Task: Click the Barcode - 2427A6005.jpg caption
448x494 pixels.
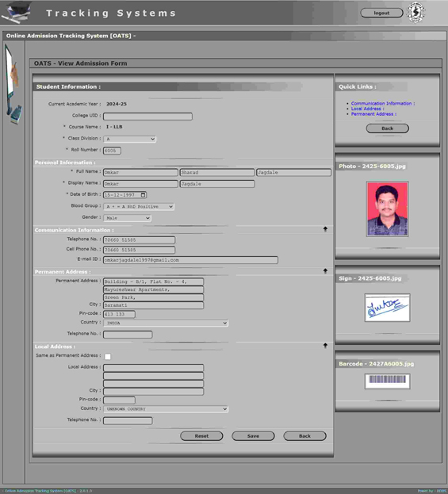Action: click(x=377, y=364)
